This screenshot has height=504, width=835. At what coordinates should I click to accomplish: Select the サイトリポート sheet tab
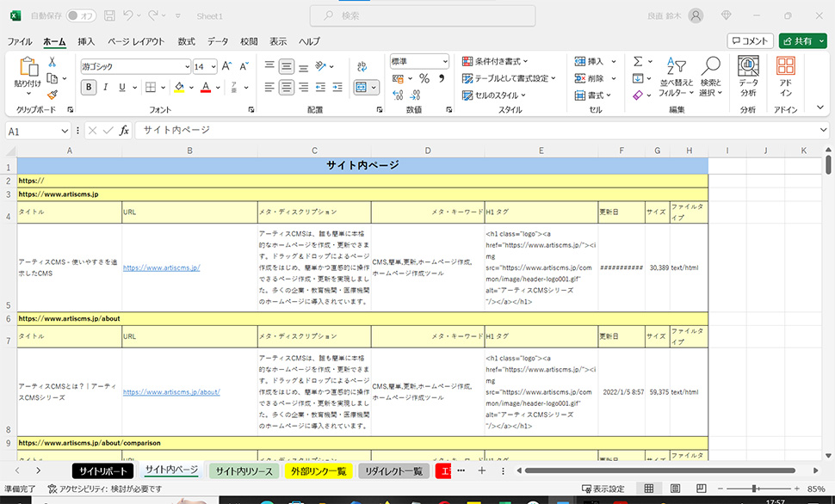[x=102, y=471]
